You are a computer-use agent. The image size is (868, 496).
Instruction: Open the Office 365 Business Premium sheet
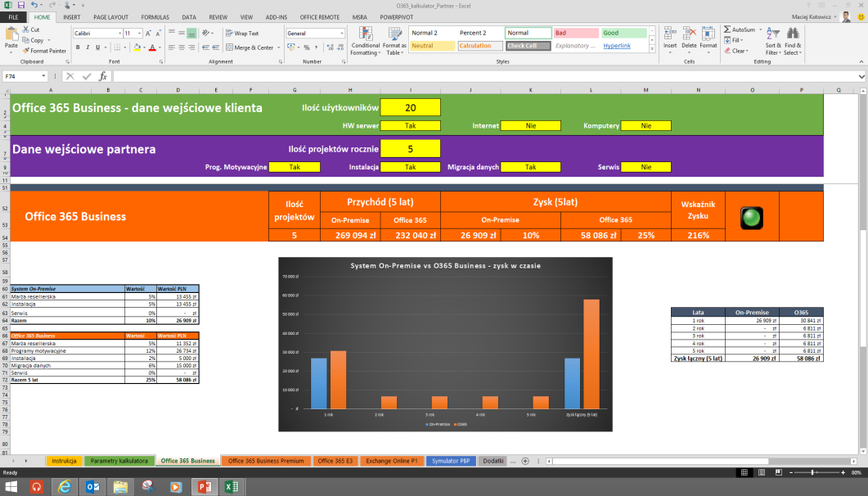point(266,461)
